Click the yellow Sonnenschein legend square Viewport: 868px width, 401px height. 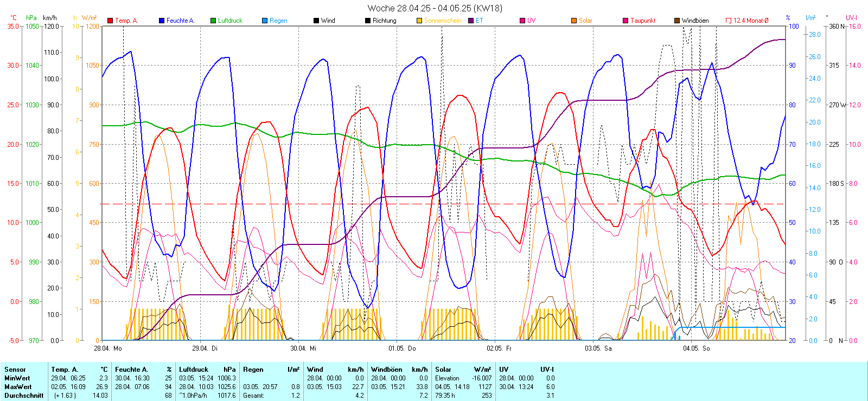tap(419, 21)
